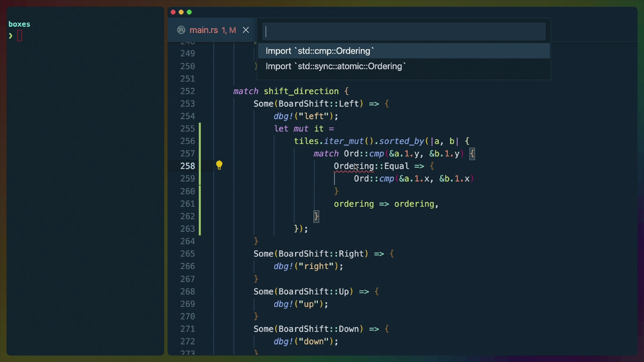
Task: Click the Rust logo icon in the main.rs tab
Action: click(x=181, y=30)
